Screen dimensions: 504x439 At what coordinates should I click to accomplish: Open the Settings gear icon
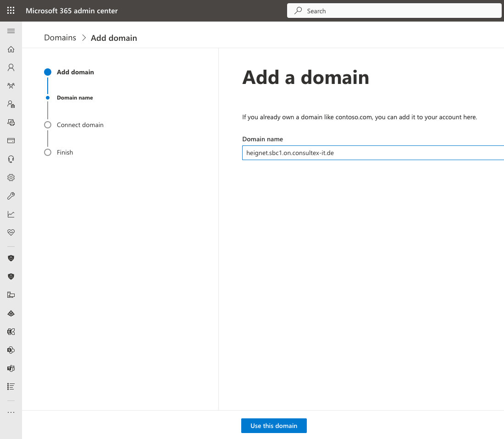coord(11,178)
